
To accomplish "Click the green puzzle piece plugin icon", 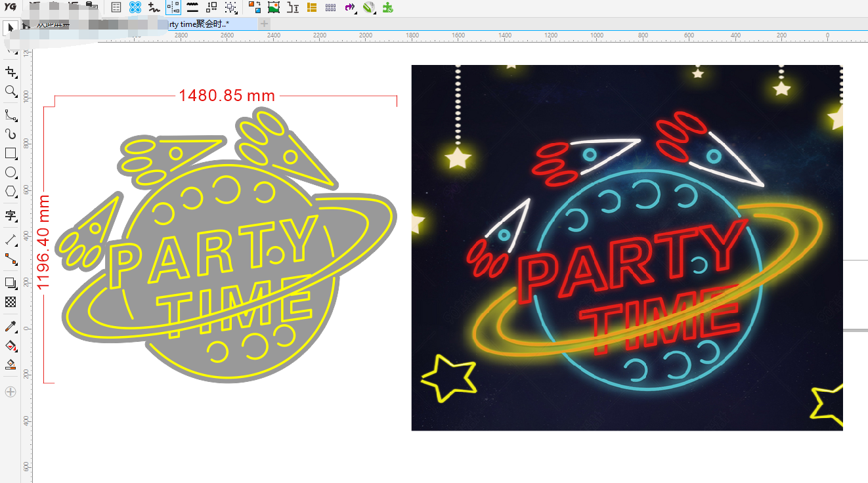I will pos(388,7).
